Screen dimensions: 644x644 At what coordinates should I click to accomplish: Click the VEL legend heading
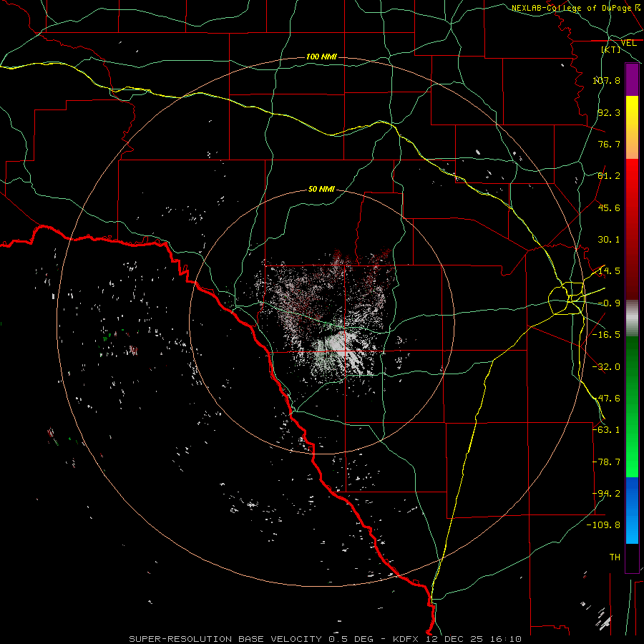click(628, 43)
